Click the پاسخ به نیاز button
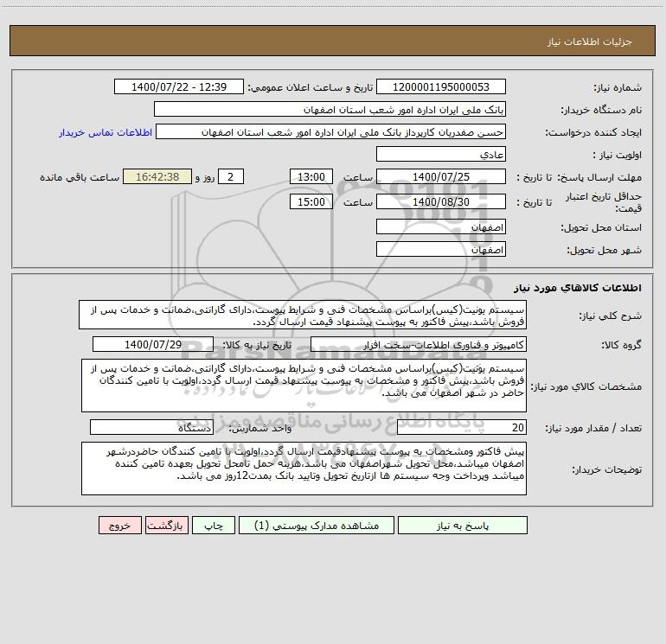Viewport: 666px width, 644px height. 463,525
